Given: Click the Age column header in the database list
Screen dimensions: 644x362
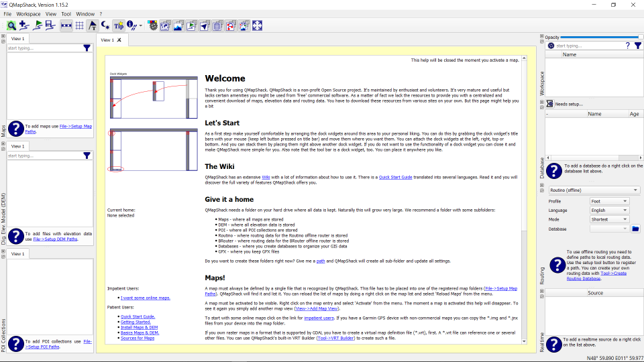Looking at the screenshot, I should point(634,114).
